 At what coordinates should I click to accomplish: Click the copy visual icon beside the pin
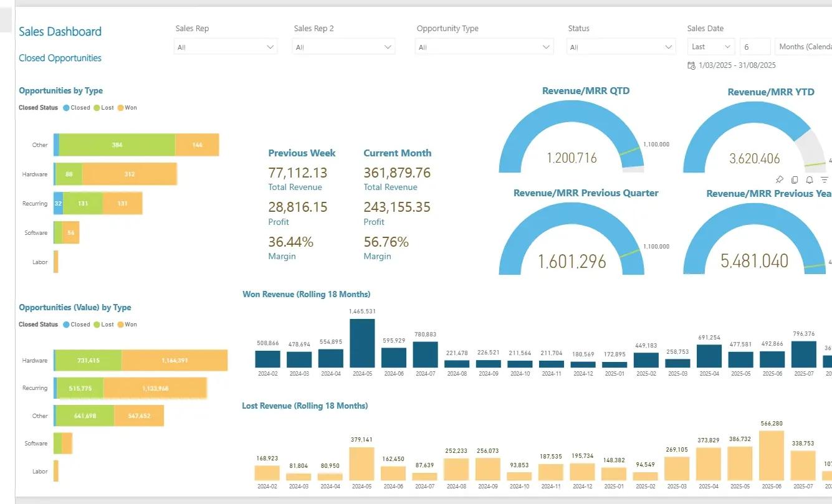pyautogui.click(x=795, y=179)
